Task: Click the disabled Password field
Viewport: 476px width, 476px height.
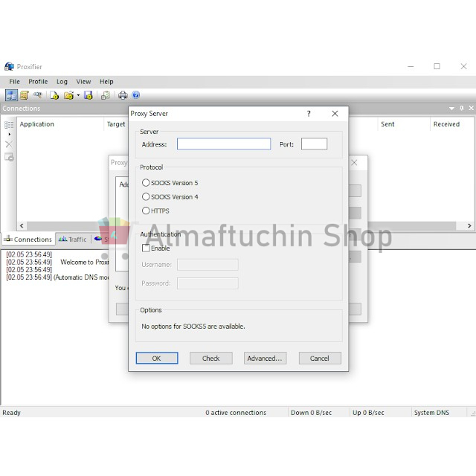Action: (x=208, y=283)
